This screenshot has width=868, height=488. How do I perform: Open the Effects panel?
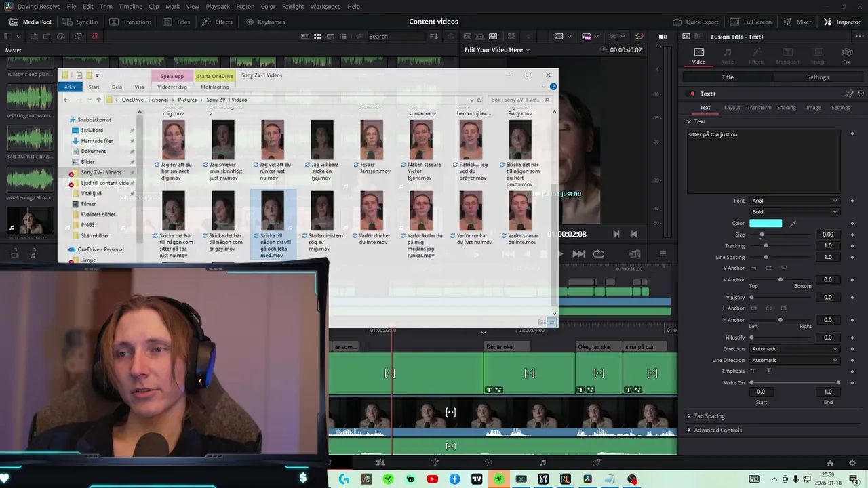217,22
